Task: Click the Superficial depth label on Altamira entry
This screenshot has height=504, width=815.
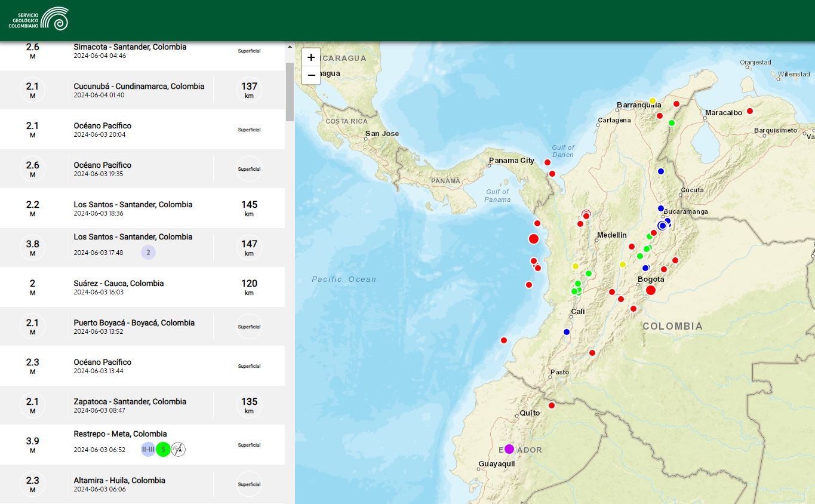Action: tap(249, 484)
